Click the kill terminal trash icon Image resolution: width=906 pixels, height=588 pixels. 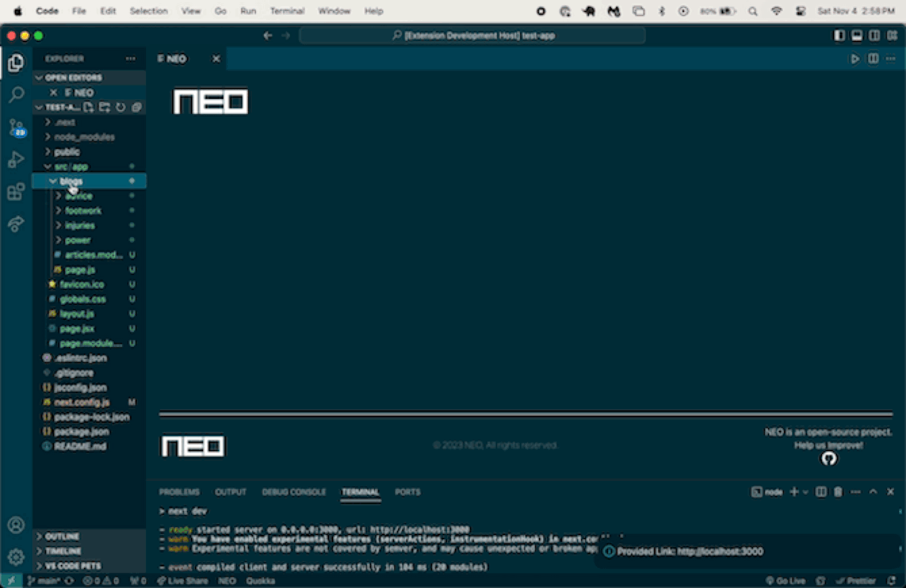[x=838, y=492]
